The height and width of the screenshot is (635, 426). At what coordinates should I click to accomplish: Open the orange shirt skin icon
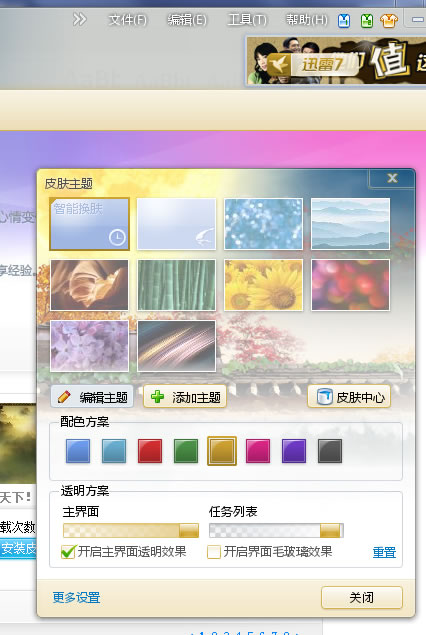[389, 20]
